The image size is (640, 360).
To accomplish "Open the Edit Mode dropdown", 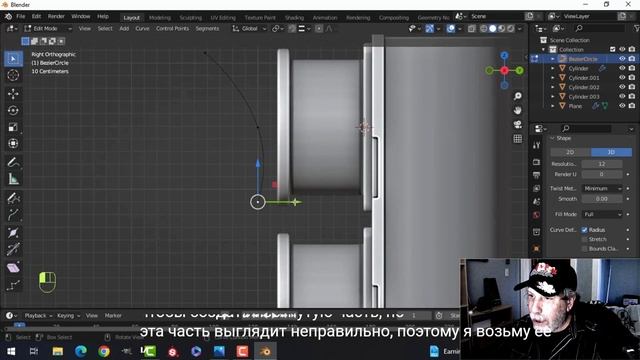I will (x=48, y=29).
